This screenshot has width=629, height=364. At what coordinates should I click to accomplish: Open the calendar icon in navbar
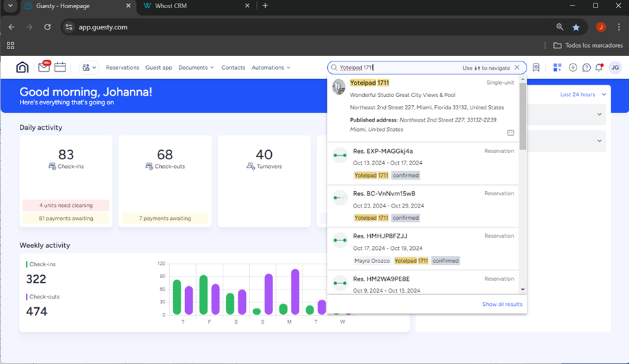click(x=60, y=67)
